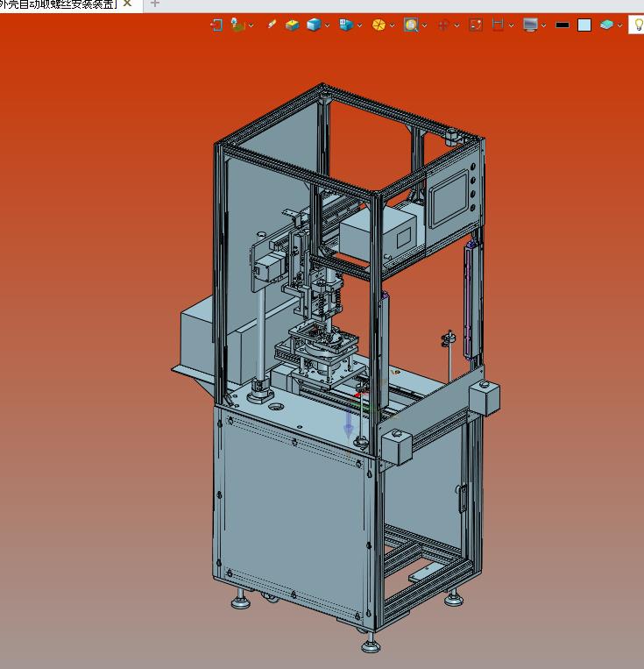Image resolution: width=644 pixels, height=669 pixels.
Task: Select the touchscreen panel on the machine model
Action: 448,199
